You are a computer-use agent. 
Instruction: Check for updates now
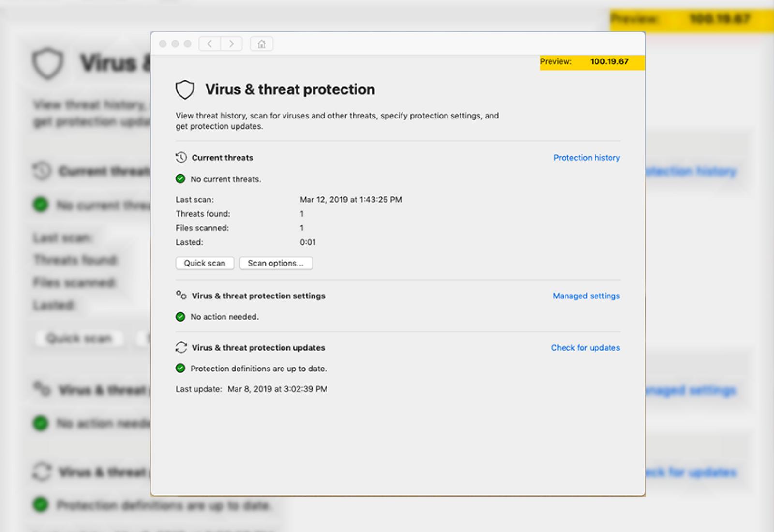(585, 348)
